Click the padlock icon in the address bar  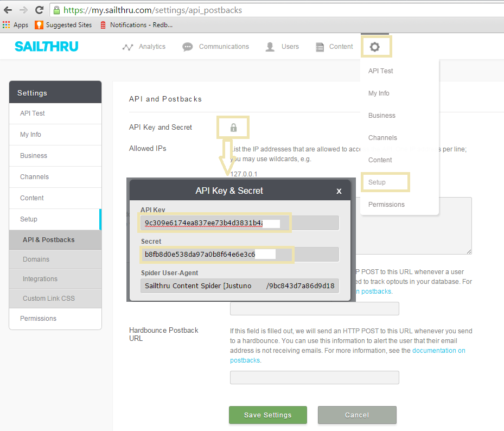pyautogui.click(x=56, y=10)
